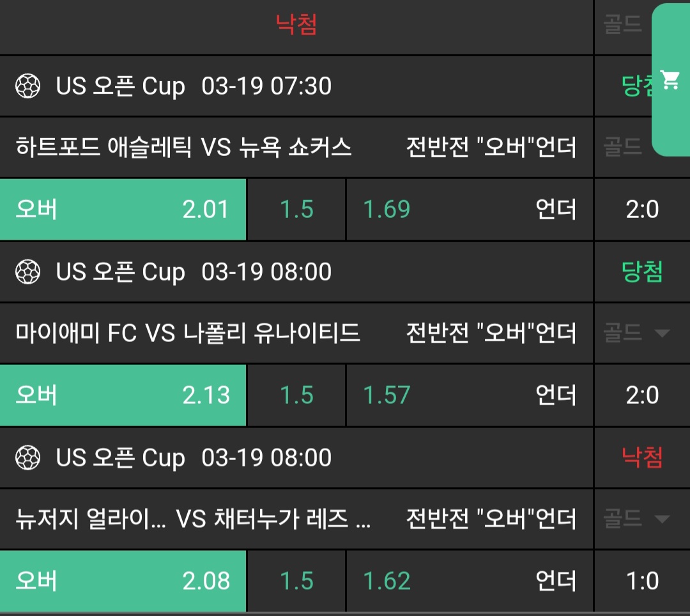Click 당첨 status in 08:00 header row
The width and height of the screenshot is (690, 616).
click(x=642, y=272)
